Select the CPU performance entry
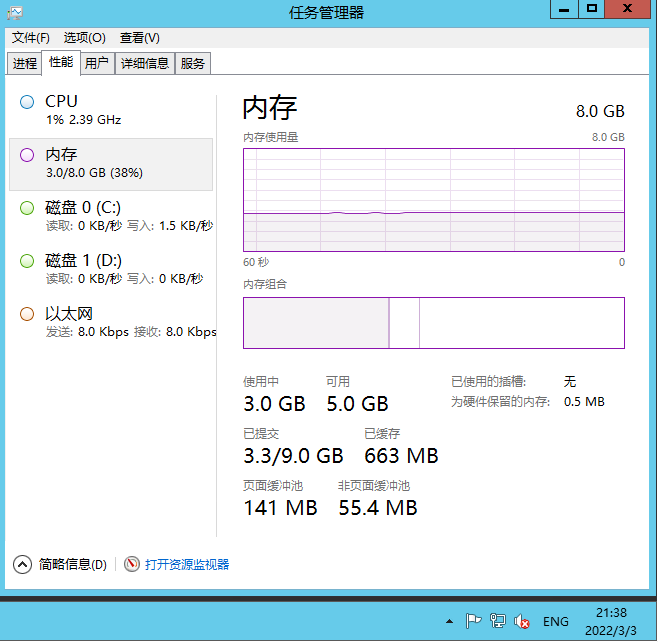 coord(111,111)
